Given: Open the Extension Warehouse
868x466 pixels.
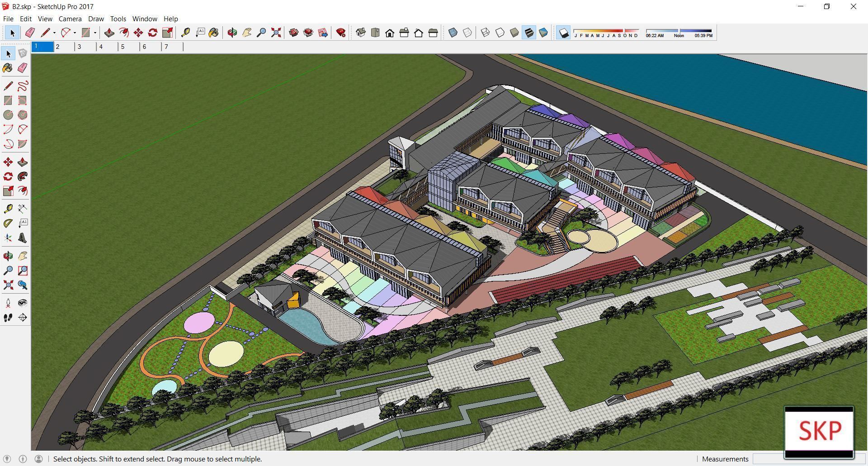Looking at the screenshot, I should click(x=308, y=33).
